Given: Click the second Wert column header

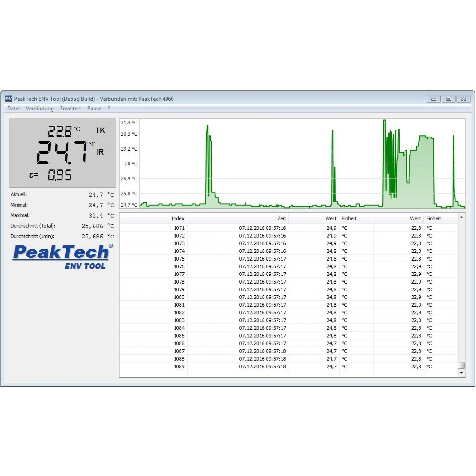Looking at the screenshot, I should coord(398,218).
